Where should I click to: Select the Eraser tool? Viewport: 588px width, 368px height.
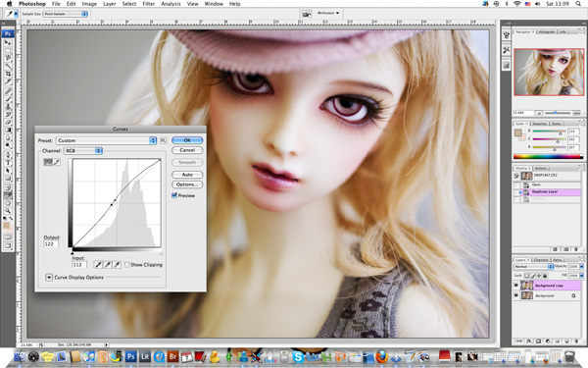coord(8,123)
